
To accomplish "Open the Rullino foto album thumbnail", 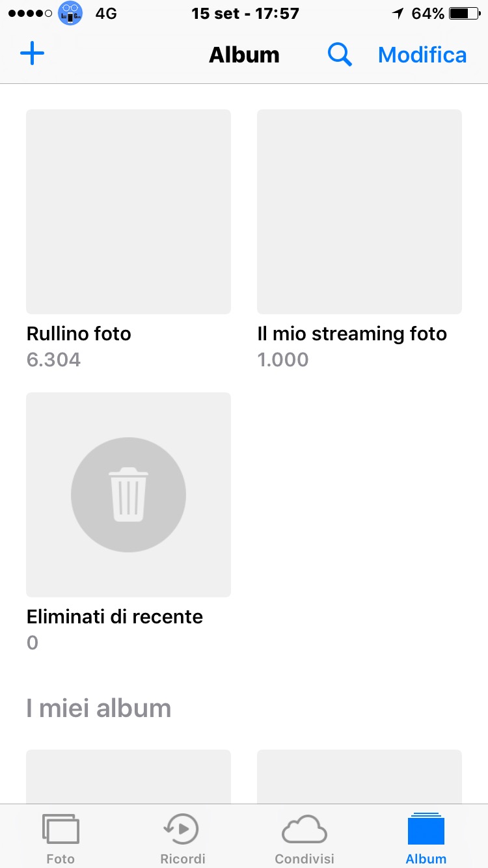I will point(128,211).
